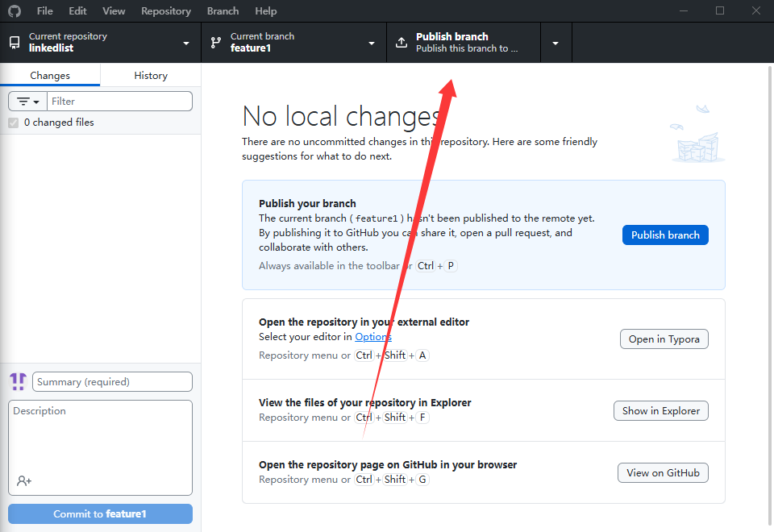
Task: Click the add co-authors icon
Action: click(x=24, y=480)
